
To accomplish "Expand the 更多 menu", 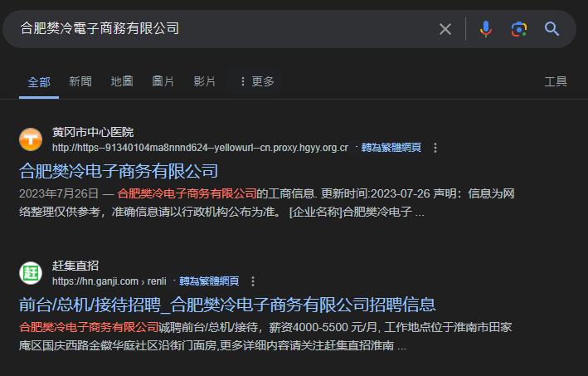I will 257,81.
